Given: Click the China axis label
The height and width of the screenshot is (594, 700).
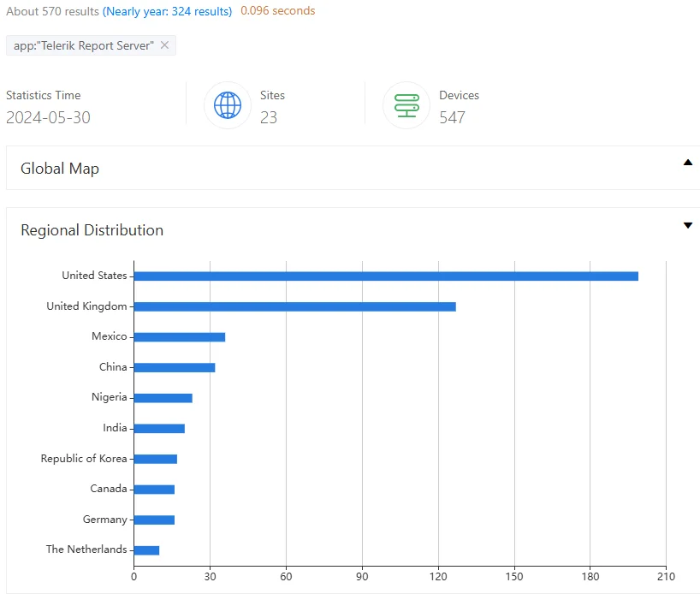Looking at the screenshot, I should pos(113,366).
